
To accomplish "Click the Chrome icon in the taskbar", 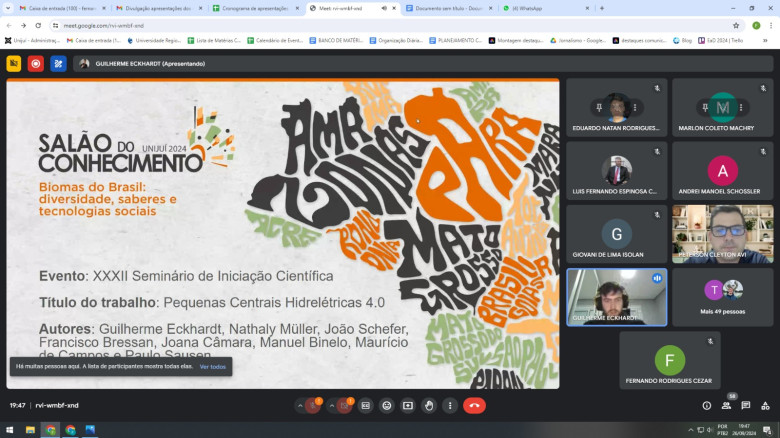I will (49, 430).
